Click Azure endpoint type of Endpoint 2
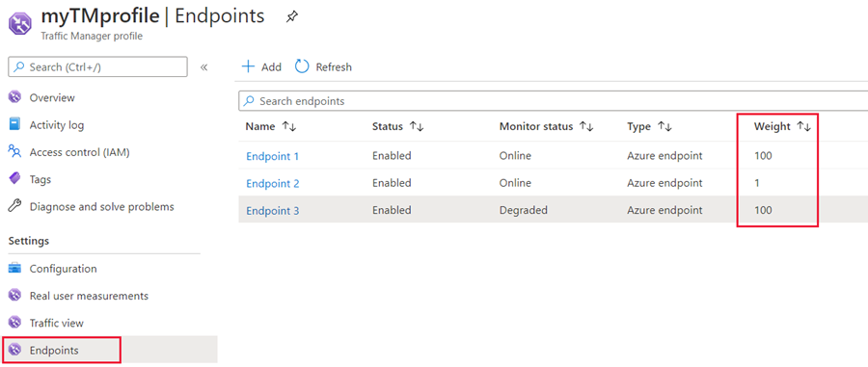868x367 pixels. [665, 183]
